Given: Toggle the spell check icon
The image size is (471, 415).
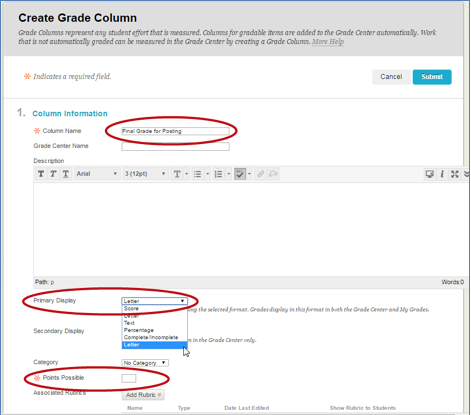Looking at the screenshot, I should tap(240, 174).
